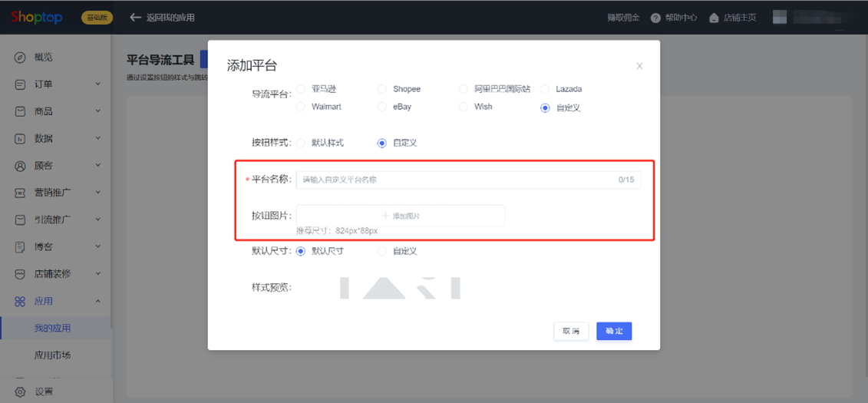This screenshot has height=403, width=868.
Task: Expand the 营销推广 sidebar chevron
Action: 98,193
